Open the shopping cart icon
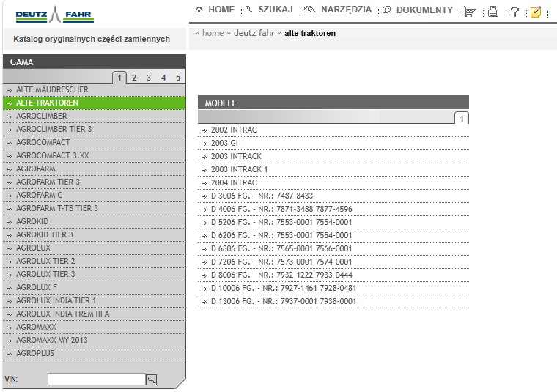Viewport: 557px width, 392px height. (471, 12)
